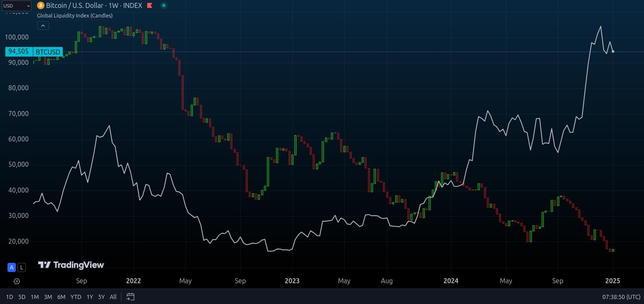
Task: Click the 100,000 price axis label
Action: point(17,37)
